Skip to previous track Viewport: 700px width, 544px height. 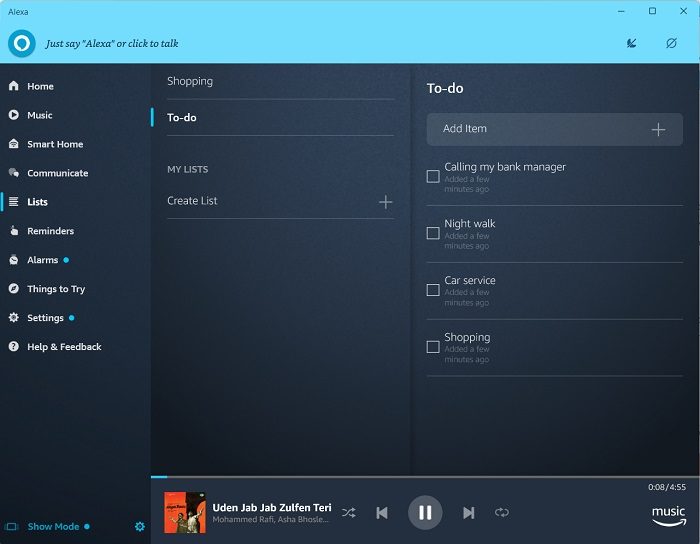pos(382,513)
